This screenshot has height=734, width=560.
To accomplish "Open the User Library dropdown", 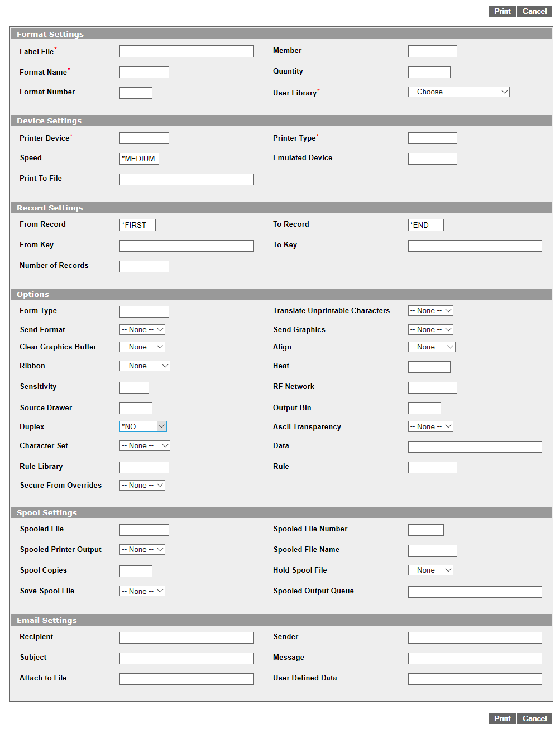I will 458,92.
